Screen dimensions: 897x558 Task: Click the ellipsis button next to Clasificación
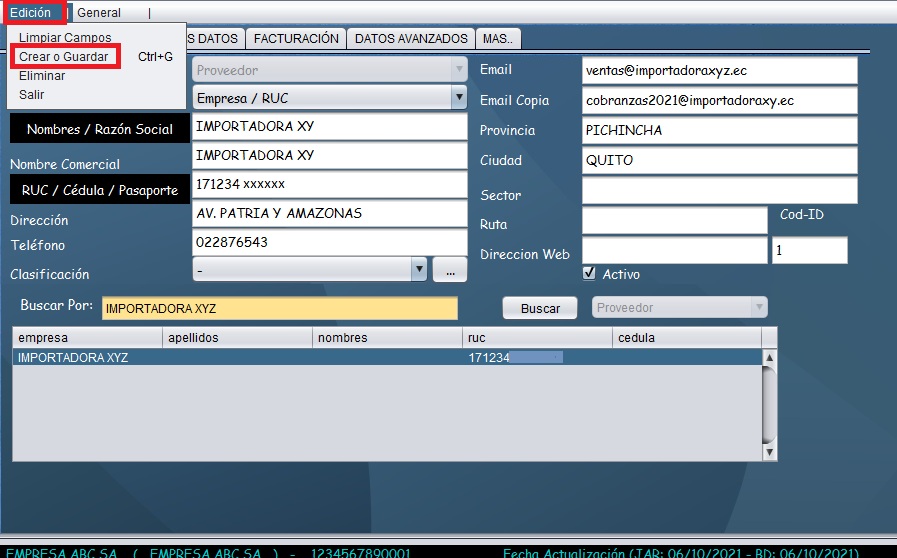coord(450,269)
